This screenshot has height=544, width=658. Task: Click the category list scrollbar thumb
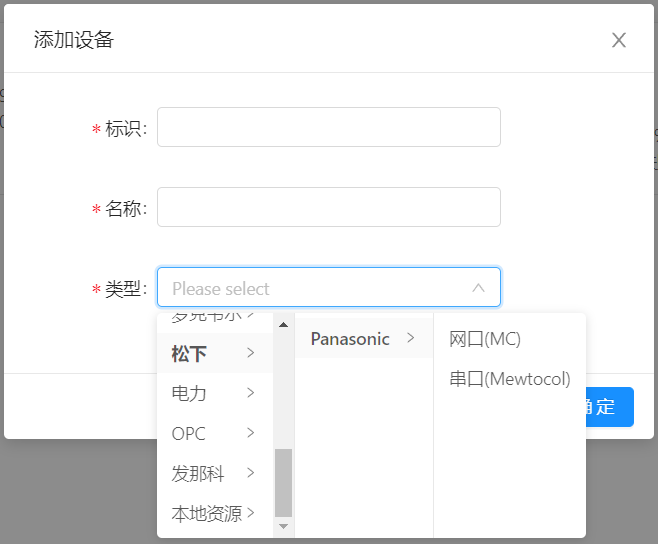point(283,482)
